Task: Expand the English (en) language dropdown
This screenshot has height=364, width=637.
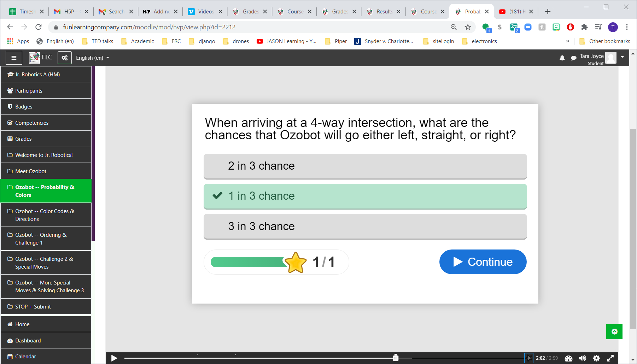Action: click(x=93, y=58)
